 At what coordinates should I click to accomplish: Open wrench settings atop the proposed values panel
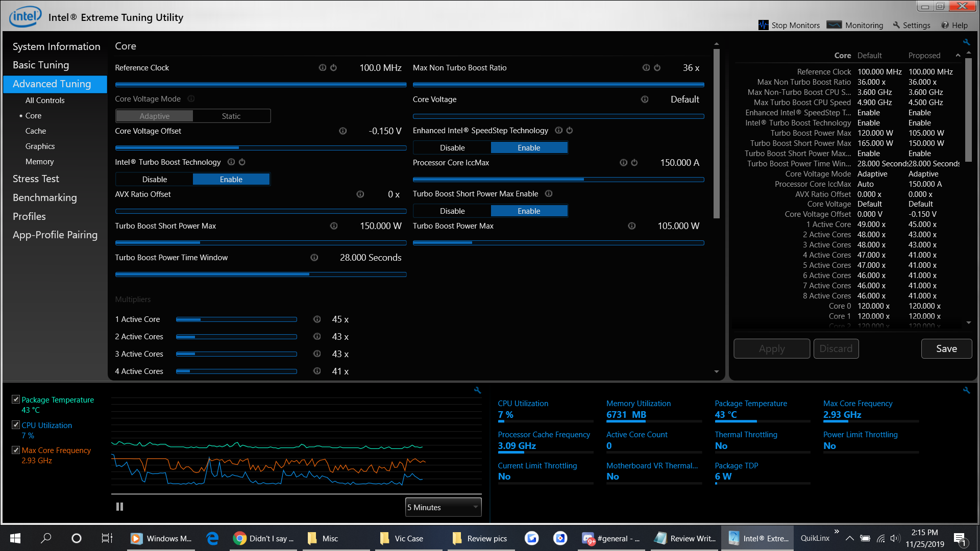pos(966,42)
